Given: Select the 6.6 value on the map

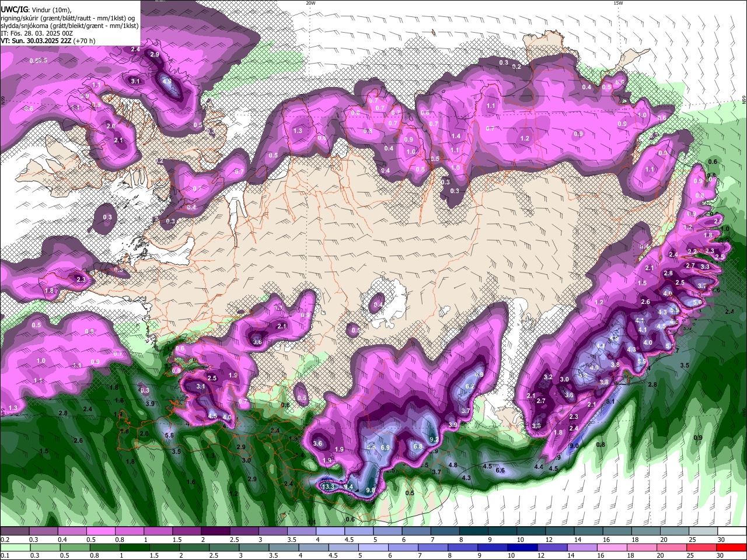Looking at the screenshot, I should pyautogui.click(x=500, y=470).
